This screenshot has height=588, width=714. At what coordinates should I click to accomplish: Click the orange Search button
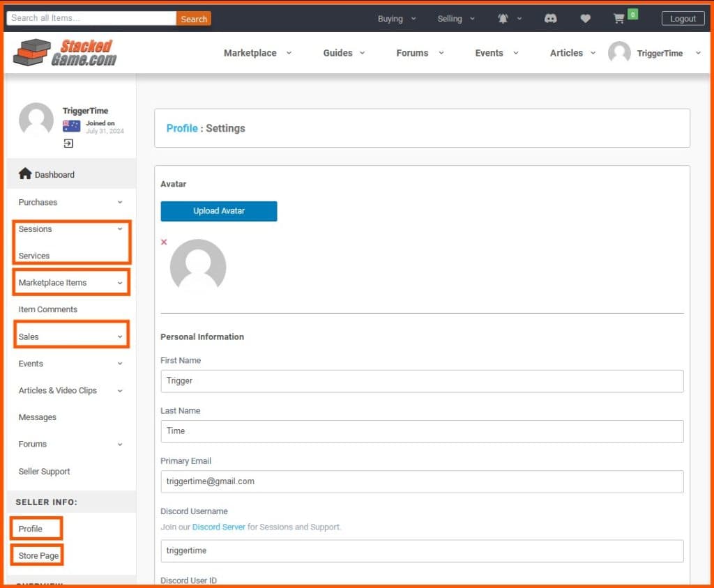click(x=194, y=19)
